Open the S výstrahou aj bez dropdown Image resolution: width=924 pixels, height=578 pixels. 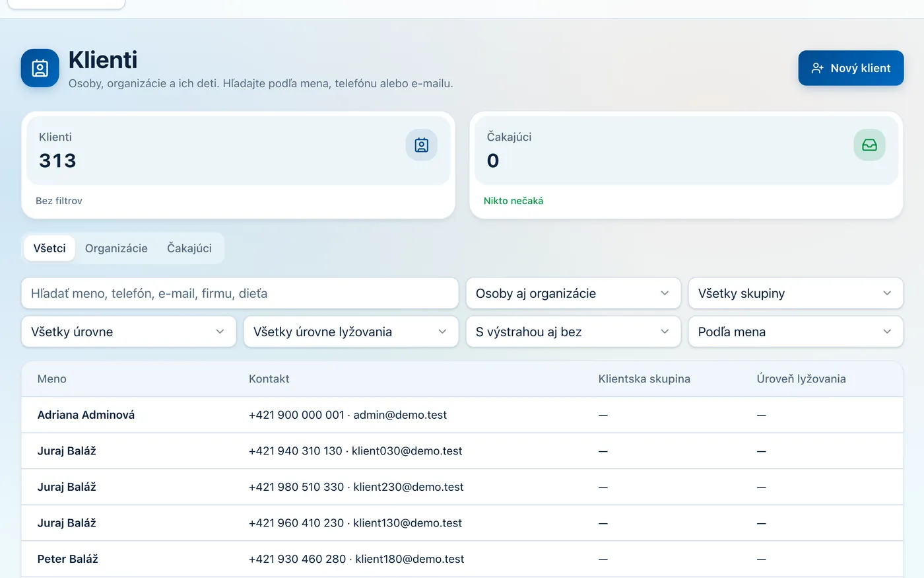point(574,332)
